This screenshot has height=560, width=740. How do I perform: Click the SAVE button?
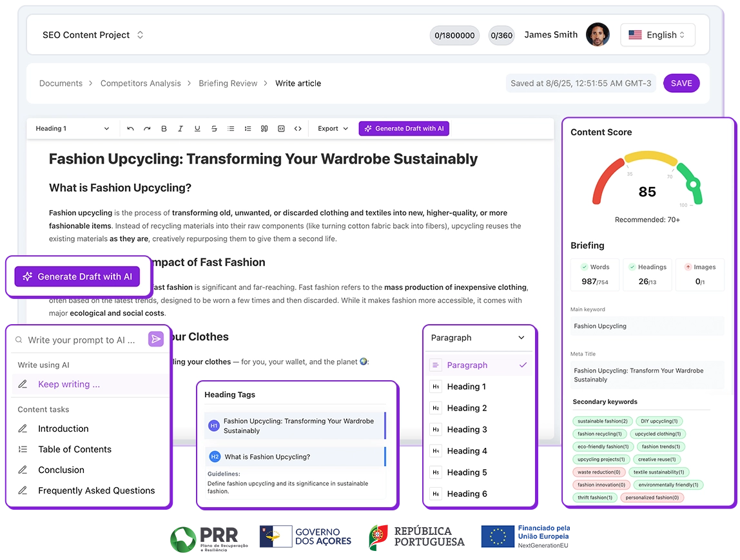[681, 83]
